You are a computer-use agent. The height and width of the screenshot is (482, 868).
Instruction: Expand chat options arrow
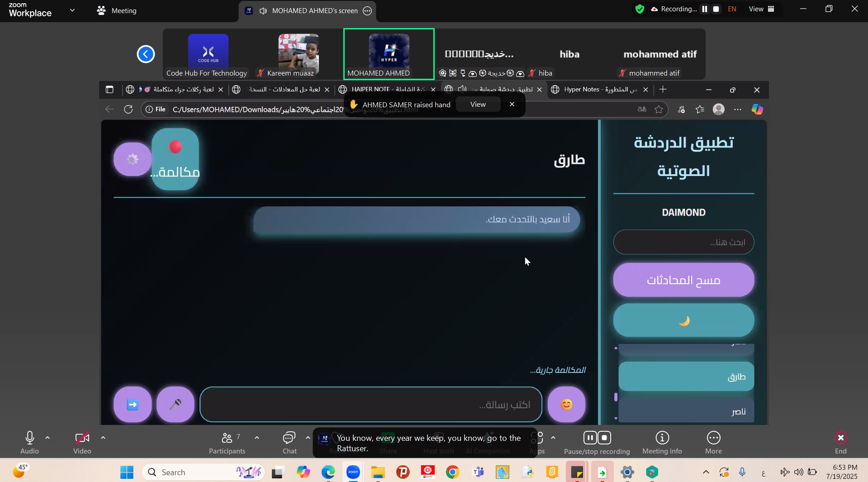[308, 438]
